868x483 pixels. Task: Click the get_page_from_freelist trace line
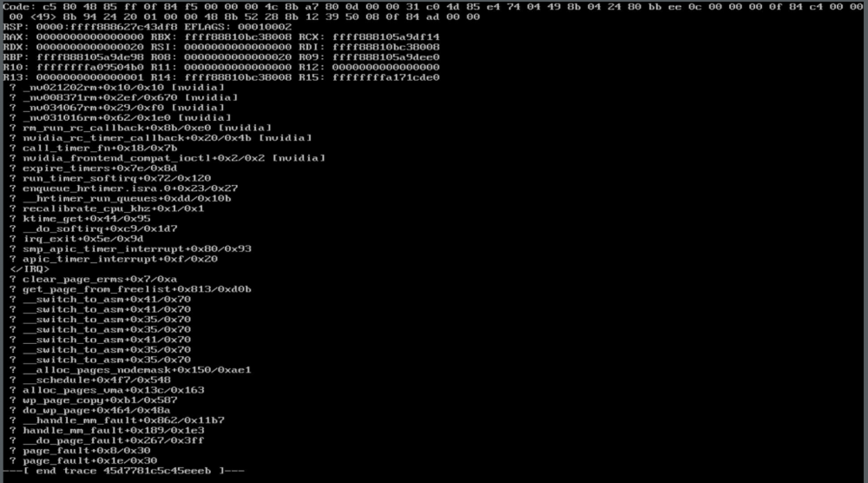point(130,289)
